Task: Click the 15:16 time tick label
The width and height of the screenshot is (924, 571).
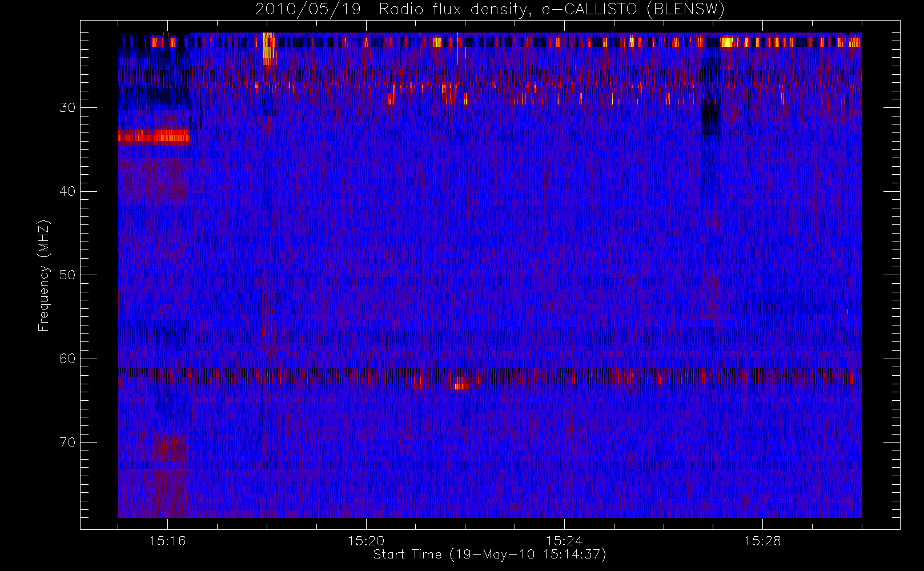Action: (168, 541)
